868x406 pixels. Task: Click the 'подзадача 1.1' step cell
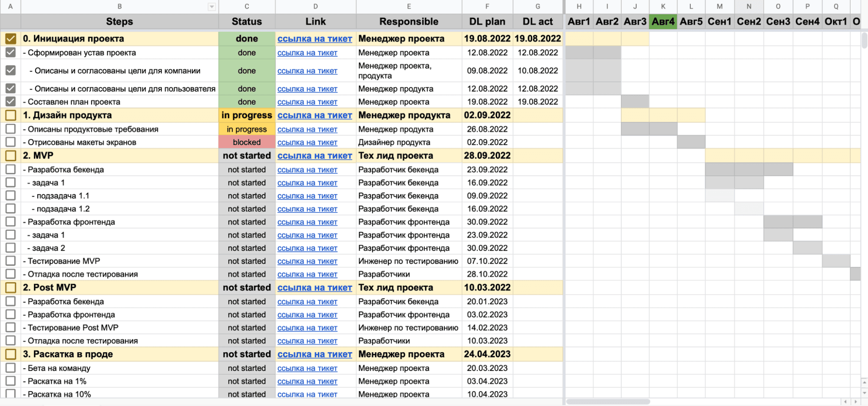[x=119, y=196]
